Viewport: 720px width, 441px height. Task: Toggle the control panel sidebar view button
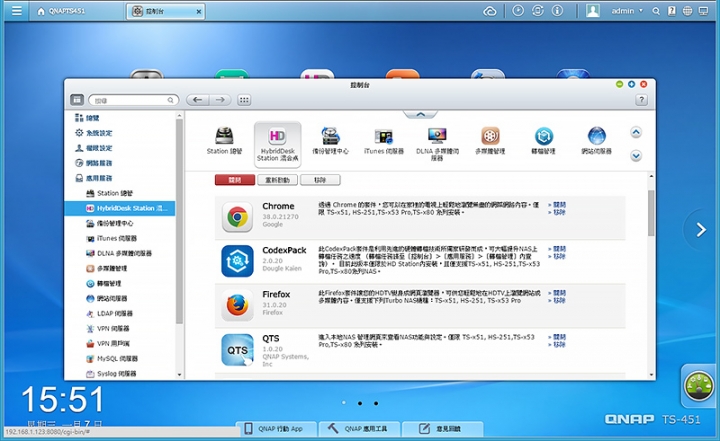click(x=77, y=100)
